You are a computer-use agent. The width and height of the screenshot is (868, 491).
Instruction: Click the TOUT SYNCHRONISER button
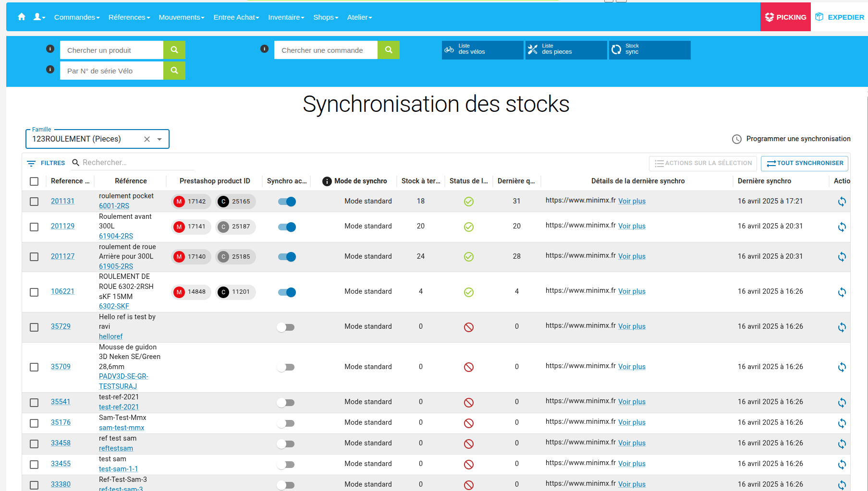click(x=804, y=163)
